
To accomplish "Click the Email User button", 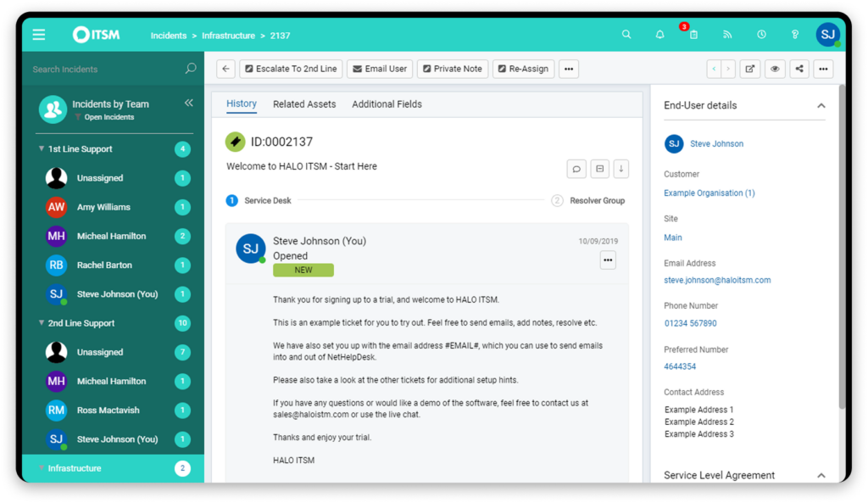I will [381, 69].
